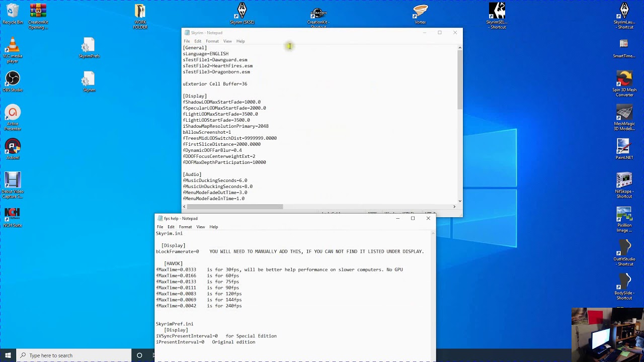Click the horizontal scrollbar thumb in Skyrim Notepad

[235, 206]
